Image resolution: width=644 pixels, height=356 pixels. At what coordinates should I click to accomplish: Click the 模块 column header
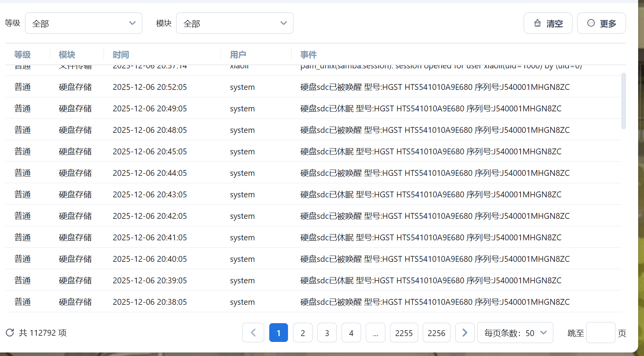pos(67,55)
